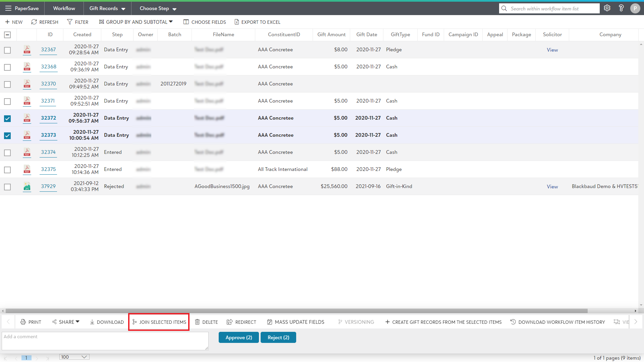
Task: Click the Add a comment field
Action: [105, 341]
